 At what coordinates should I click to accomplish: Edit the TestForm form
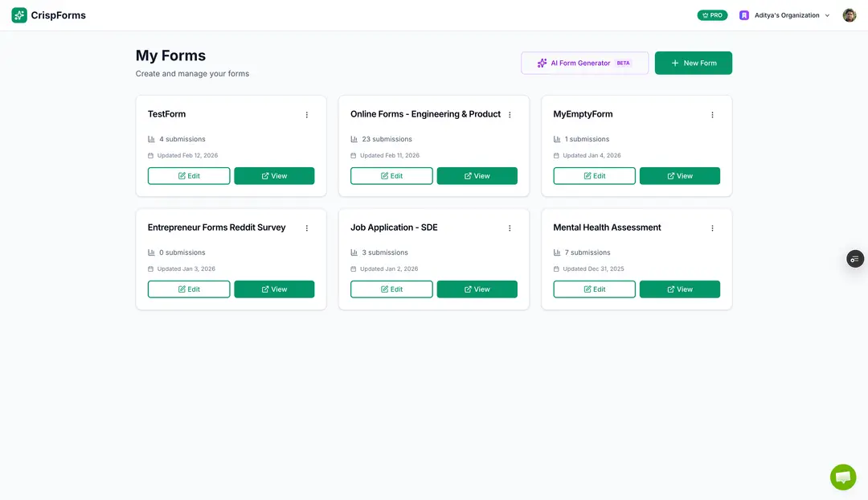pos(189,176)
